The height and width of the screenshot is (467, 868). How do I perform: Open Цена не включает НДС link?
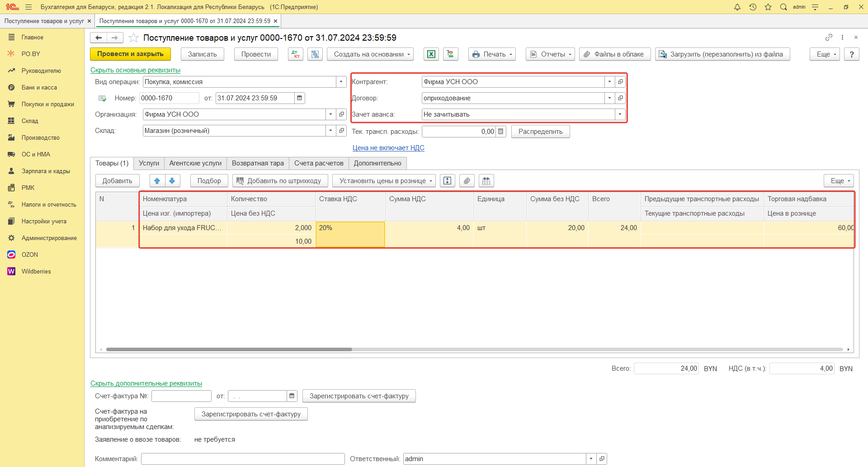388,148
